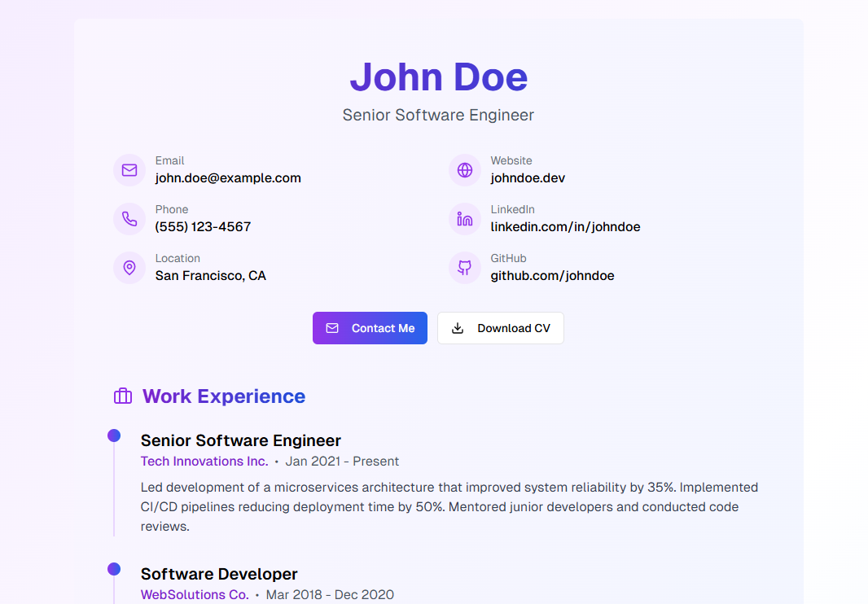Open the github.com/johndoe link
This screenshot has width=868, height=604.
(552, 276)
